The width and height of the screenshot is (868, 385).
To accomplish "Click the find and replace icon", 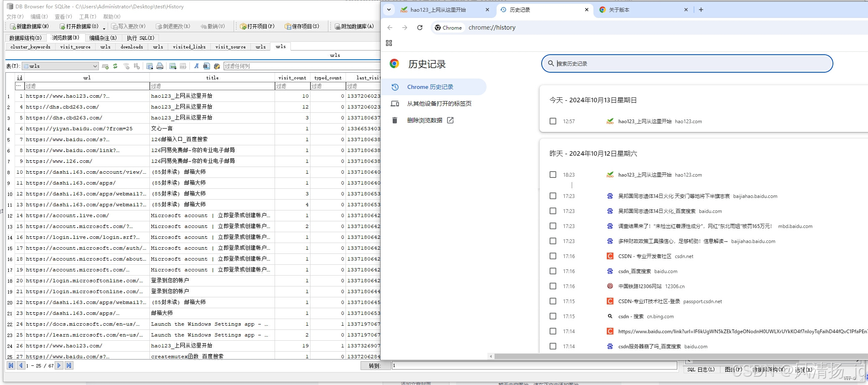I will tap(217, 66).
